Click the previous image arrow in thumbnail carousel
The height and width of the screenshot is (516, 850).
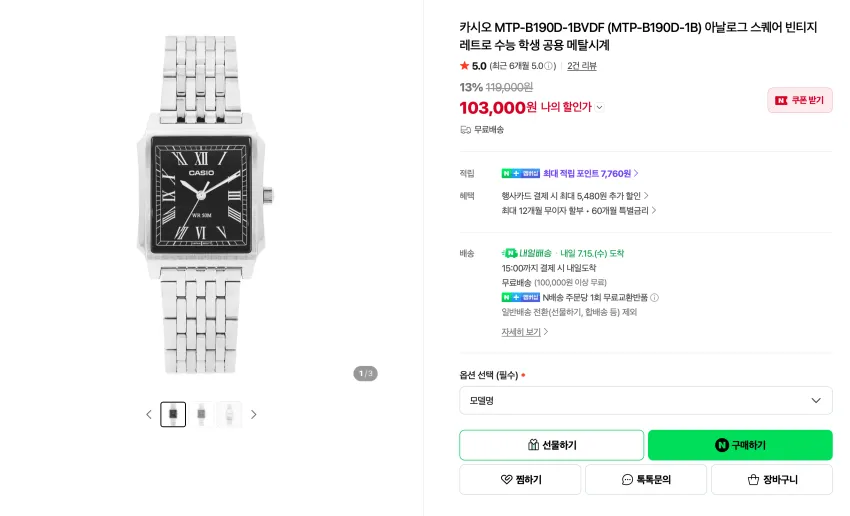[x=149, y=415]
